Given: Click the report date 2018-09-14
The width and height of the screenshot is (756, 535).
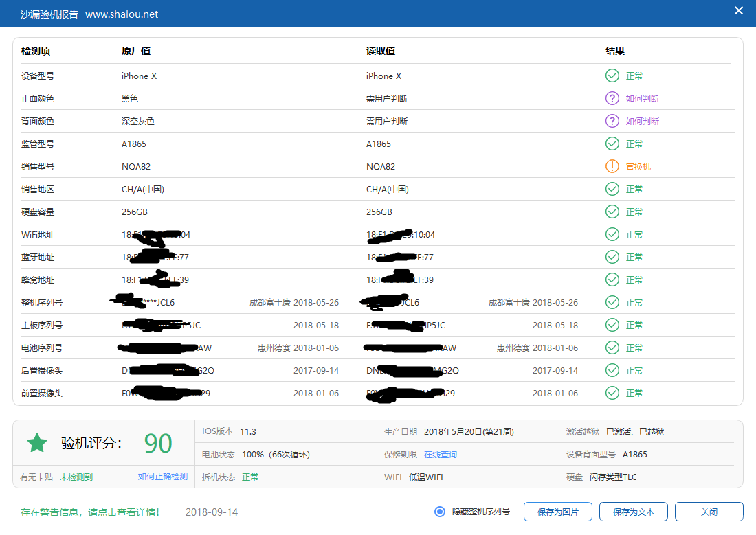Looking at the screenshot, I should point(212,512).
